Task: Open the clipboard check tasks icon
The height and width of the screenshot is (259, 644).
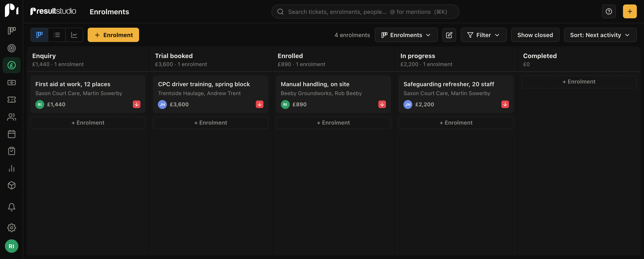Action: pos(11,151)
